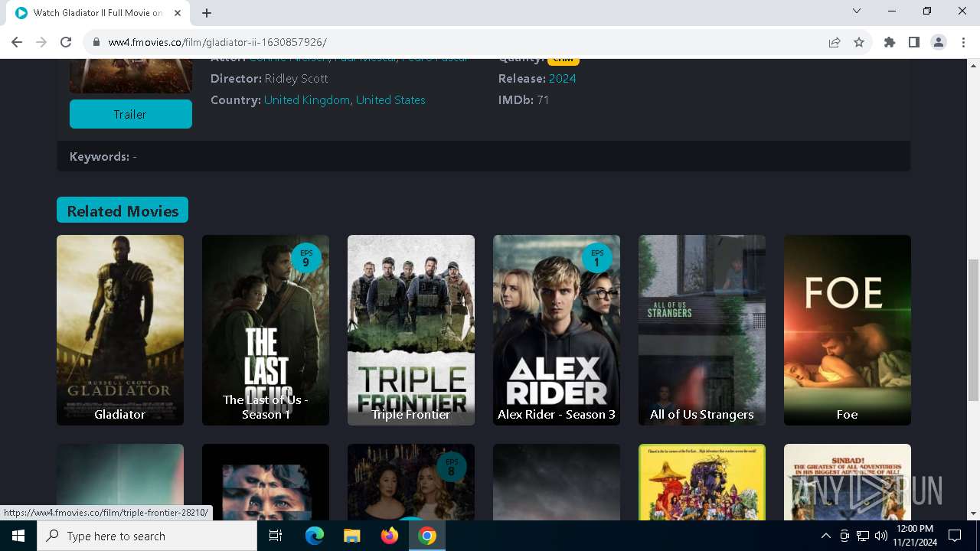The height and width of the screenshot is (551, 980).
Task: Click the Gladiator title link
Action: tap(119, 414)
